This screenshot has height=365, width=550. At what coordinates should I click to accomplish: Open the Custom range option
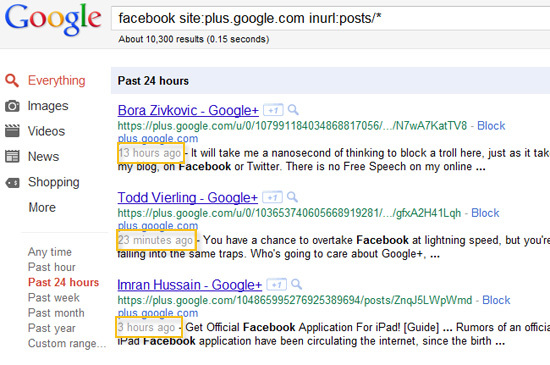[67, 343]
